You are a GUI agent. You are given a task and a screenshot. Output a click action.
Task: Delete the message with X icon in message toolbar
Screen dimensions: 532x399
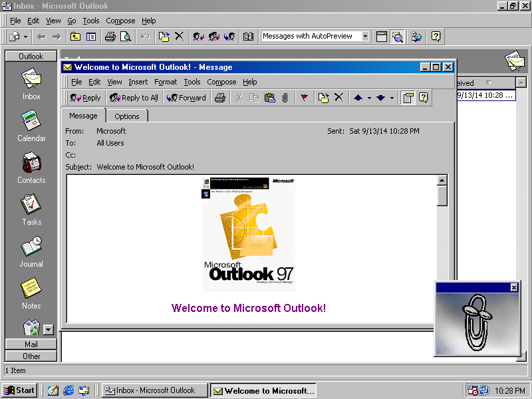(x=339, y=98)
